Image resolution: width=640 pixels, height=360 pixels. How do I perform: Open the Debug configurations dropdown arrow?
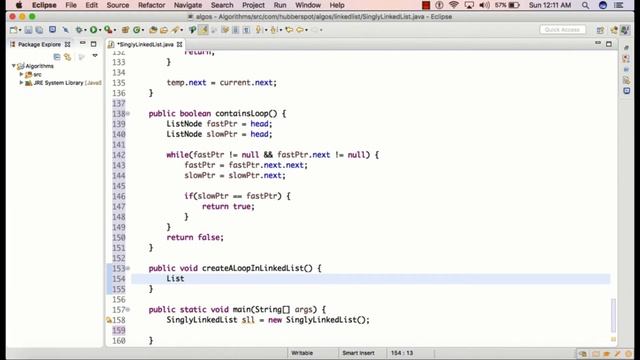[x=84, y=30]
